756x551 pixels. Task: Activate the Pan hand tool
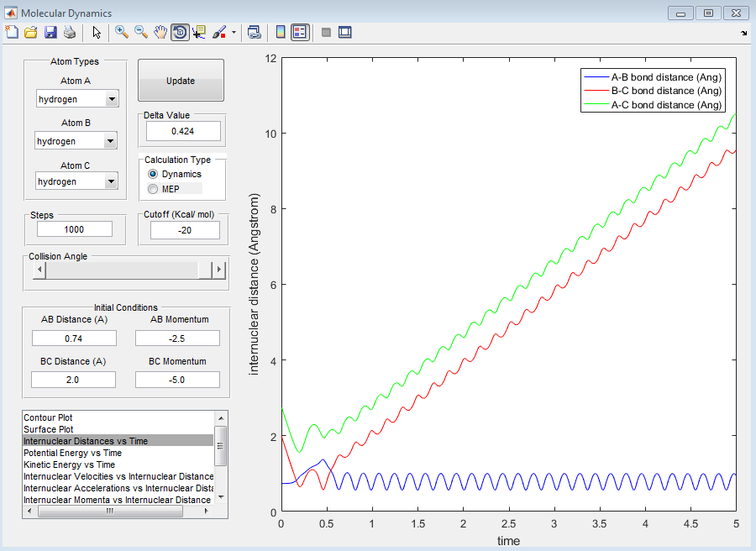(x=160, y=33)
